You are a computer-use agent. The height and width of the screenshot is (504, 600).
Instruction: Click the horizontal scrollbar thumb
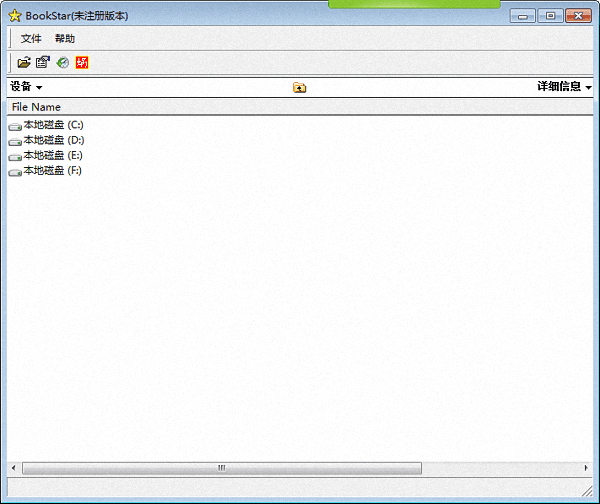[222, 468]
